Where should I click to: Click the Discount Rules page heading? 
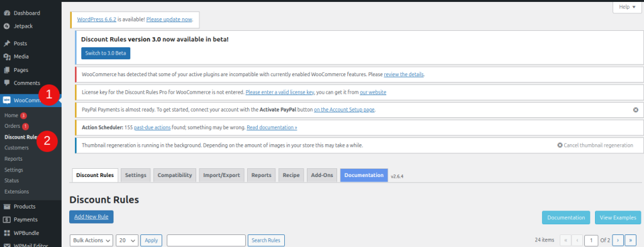tap(104, 200)
